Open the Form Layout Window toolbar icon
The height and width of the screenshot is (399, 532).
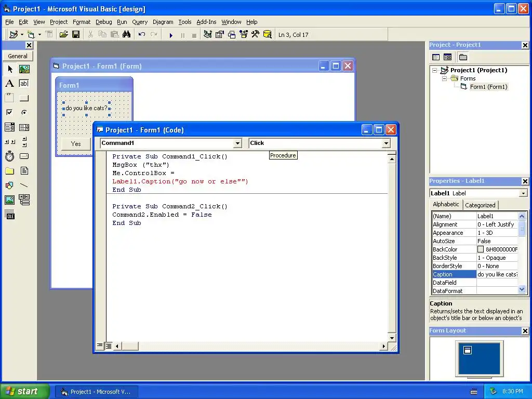pyautogui.click(x=232, y=34)
